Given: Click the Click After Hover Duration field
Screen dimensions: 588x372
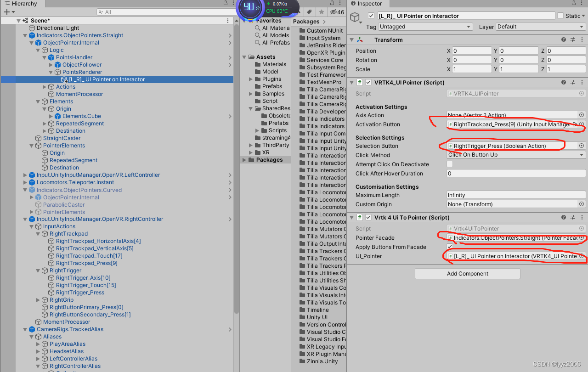Looking at the screenshot, I should tap(516, 174).
